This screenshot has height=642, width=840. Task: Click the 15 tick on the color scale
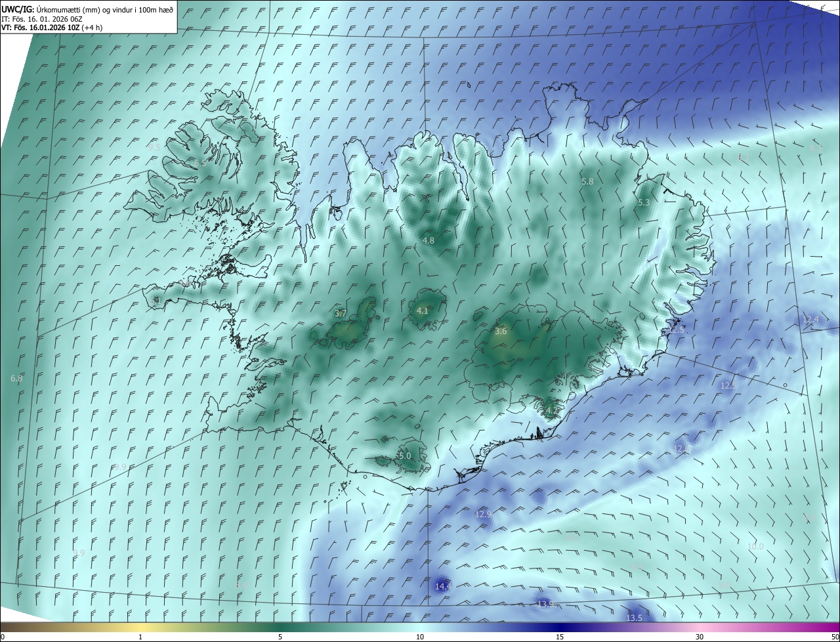pos(560,637)
